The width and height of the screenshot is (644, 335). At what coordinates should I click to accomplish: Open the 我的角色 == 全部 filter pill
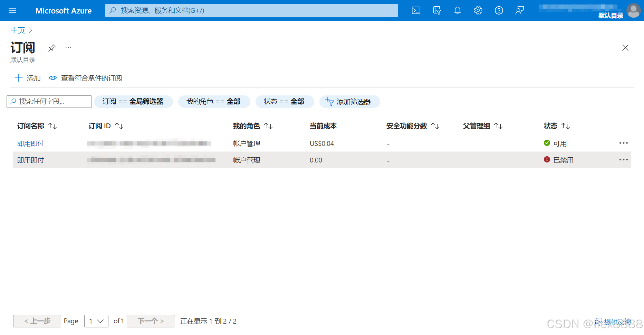[x=214, y=102]
